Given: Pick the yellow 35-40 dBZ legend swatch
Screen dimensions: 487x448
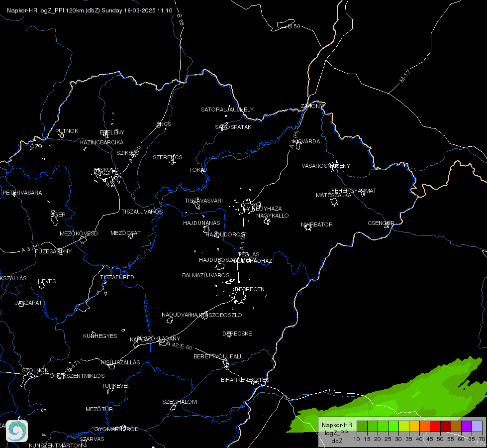Looking at the screenshot, I should (x=414, y=427).
